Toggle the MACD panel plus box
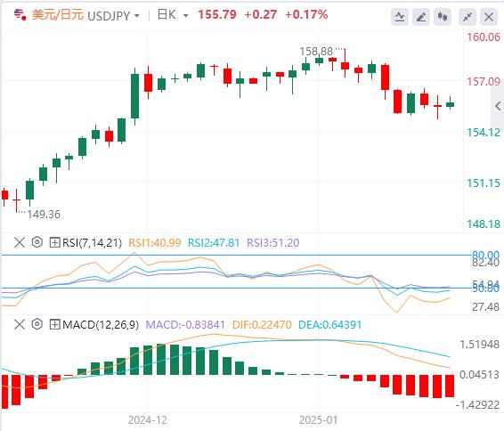504x431 pixels. tap(54, 325)
